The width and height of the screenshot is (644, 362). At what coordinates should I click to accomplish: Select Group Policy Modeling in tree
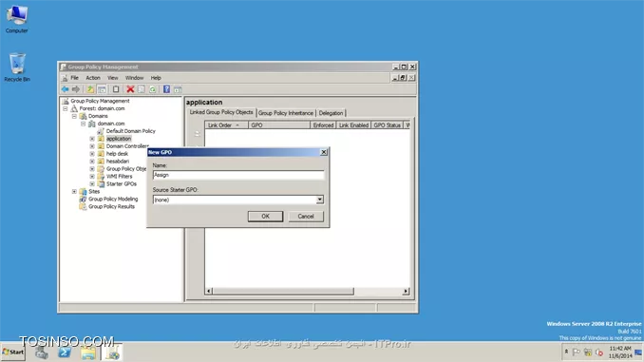pyautogui.click(x=113, y=199)
